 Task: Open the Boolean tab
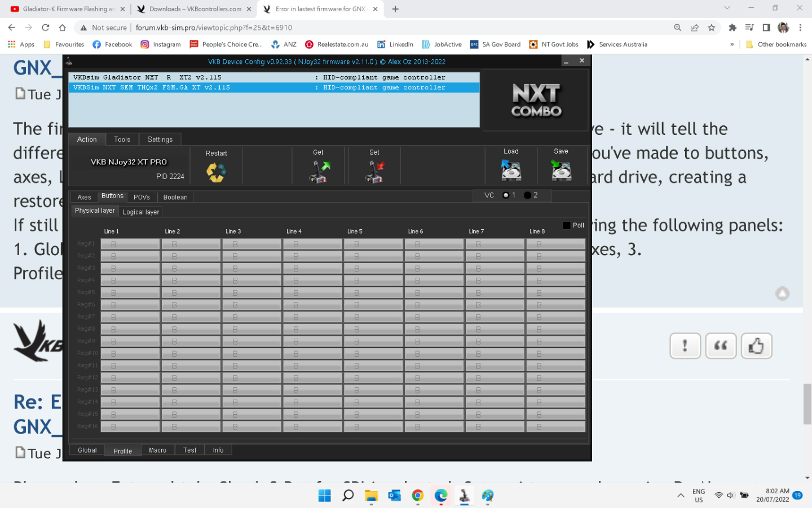(175, 197)
